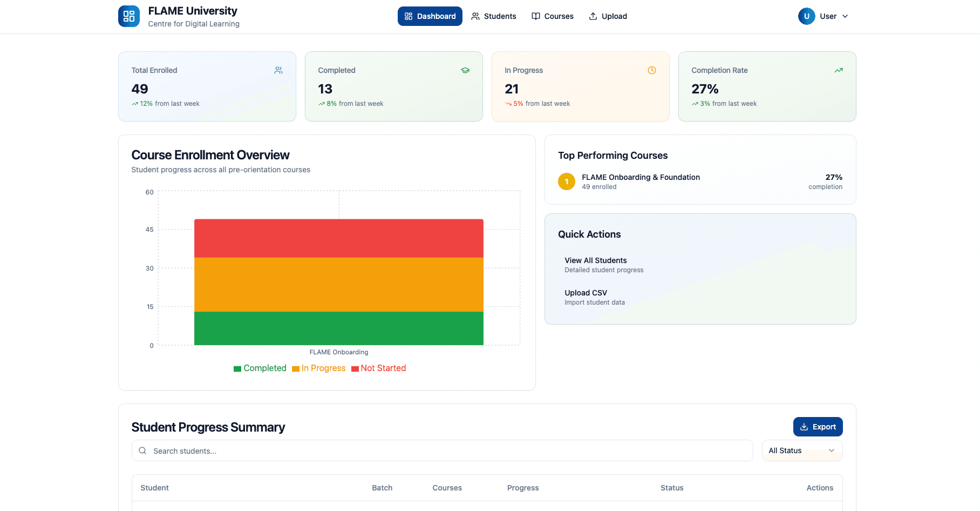Open FLAME Onboarding & Foundation course entry
The height and width of the screenshot is (511, 980).
[x=700, y=181]
